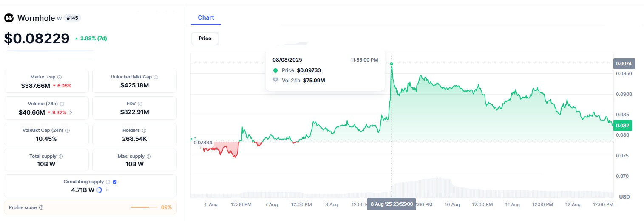This screenshot has height=221, width=644.
Task: Click the tooltip date 08/08/2025
Action: tap(287, 60)
